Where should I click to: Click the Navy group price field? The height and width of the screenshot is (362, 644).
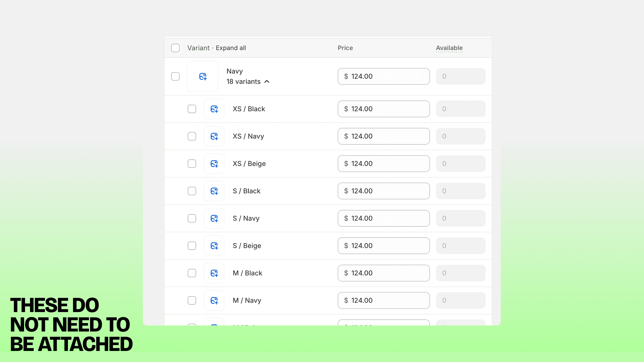[384, 76]
